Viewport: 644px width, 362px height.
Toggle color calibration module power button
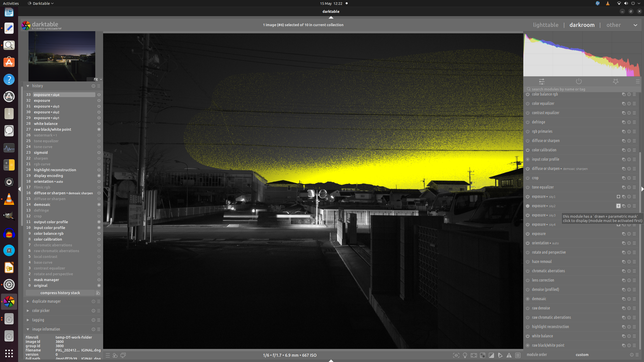[528, 150]
